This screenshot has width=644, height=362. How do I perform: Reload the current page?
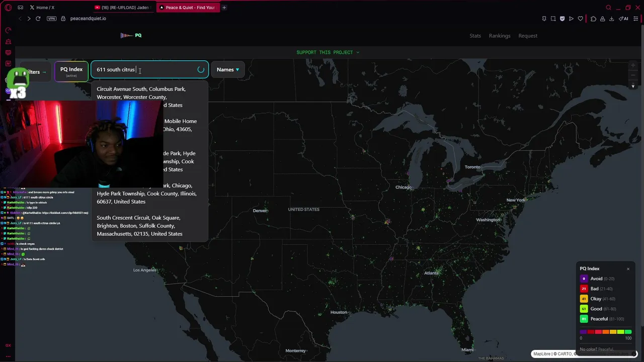pos(38,19)
